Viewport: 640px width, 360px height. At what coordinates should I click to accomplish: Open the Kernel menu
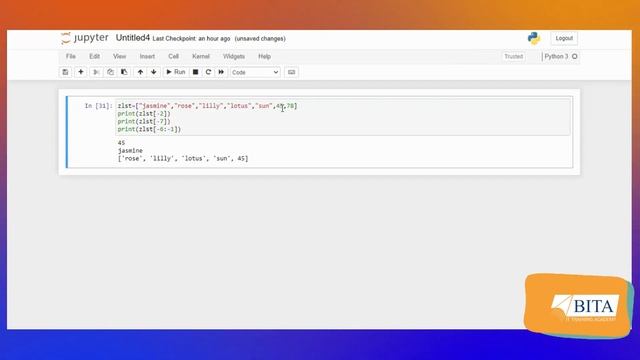pyautogui.click(x=201, y=56)
